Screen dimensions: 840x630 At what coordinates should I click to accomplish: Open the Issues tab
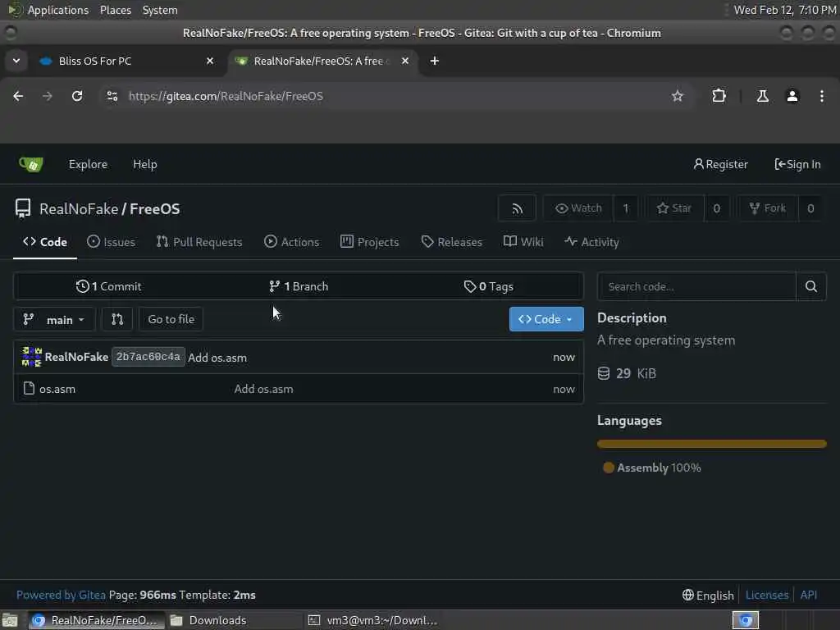coord(111,242)
